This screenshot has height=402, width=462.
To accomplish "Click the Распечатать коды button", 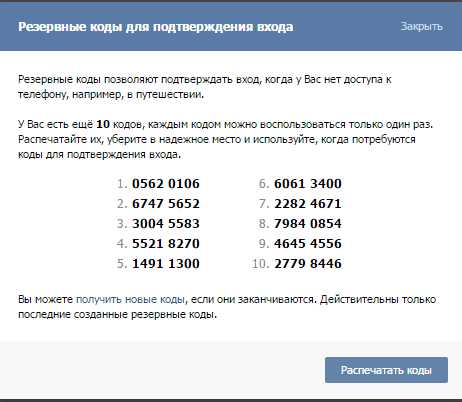I will click(x=386, y=370).
